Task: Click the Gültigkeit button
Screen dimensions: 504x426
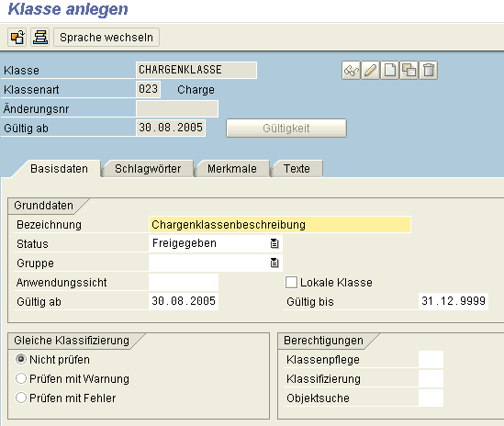Action: 286,129
